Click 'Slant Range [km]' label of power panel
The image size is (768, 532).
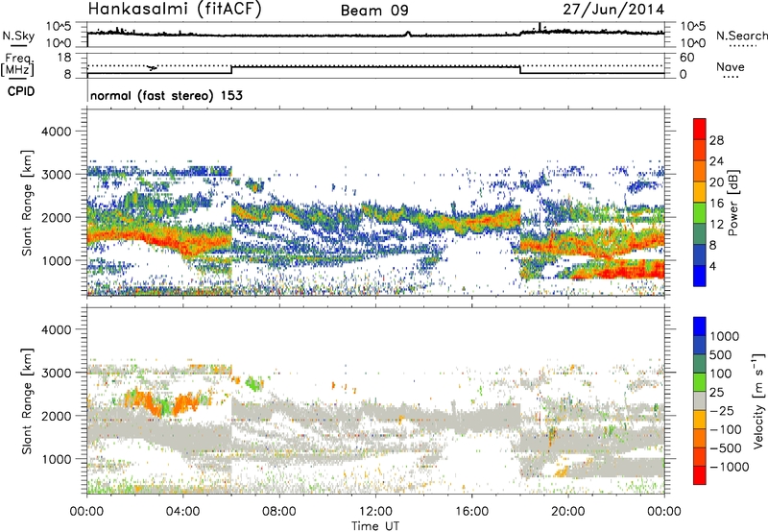click(x=27, y=203)
